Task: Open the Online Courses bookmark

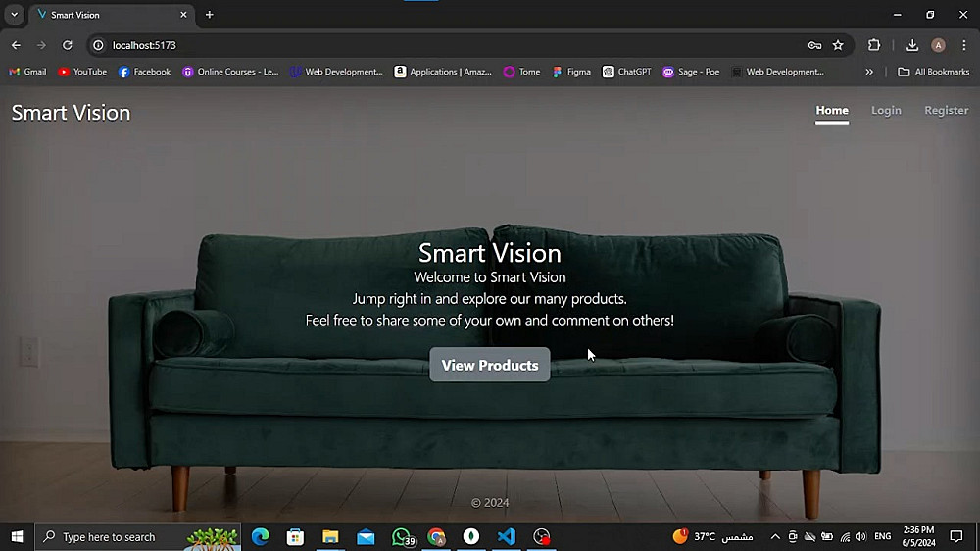Action: (x=230, y=72)
